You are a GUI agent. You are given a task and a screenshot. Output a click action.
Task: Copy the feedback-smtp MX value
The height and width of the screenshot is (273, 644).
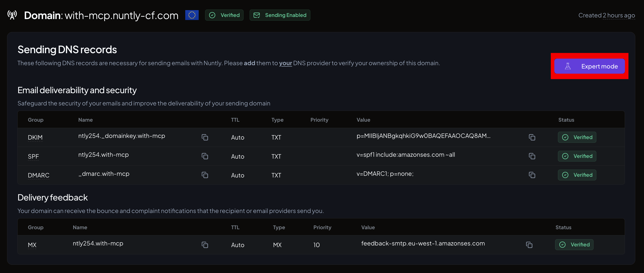(529, 245)
